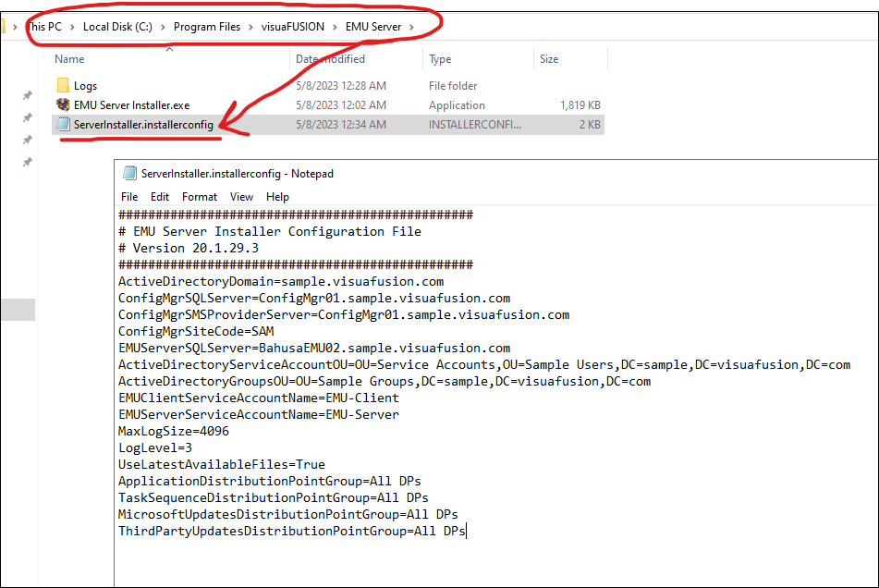The image size is (879, 588).
Task: Click the ThirdPartyUpdatesDistributionPointGroup line
Action: point(291,531)
